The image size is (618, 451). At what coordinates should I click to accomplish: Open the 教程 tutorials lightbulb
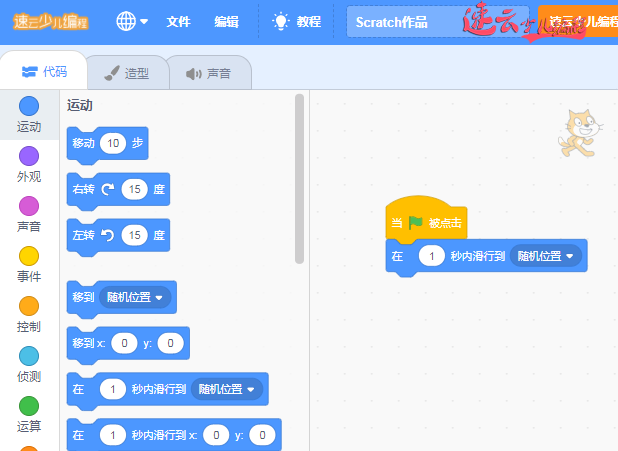point(297,22)
